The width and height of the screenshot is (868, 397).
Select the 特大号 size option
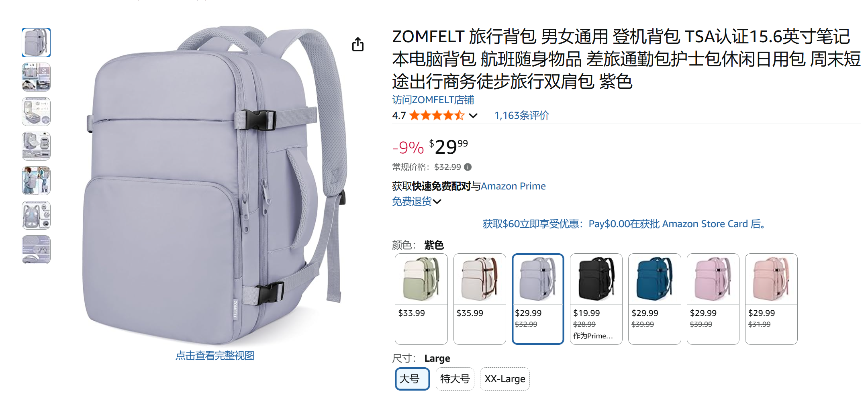click(x=455, y=379)
